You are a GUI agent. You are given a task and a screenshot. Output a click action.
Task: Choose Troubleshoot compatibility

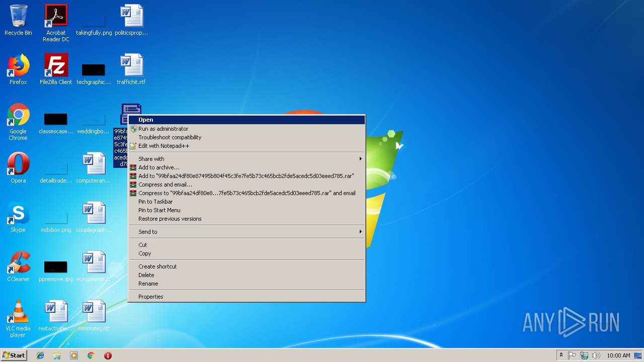[247, 137]
